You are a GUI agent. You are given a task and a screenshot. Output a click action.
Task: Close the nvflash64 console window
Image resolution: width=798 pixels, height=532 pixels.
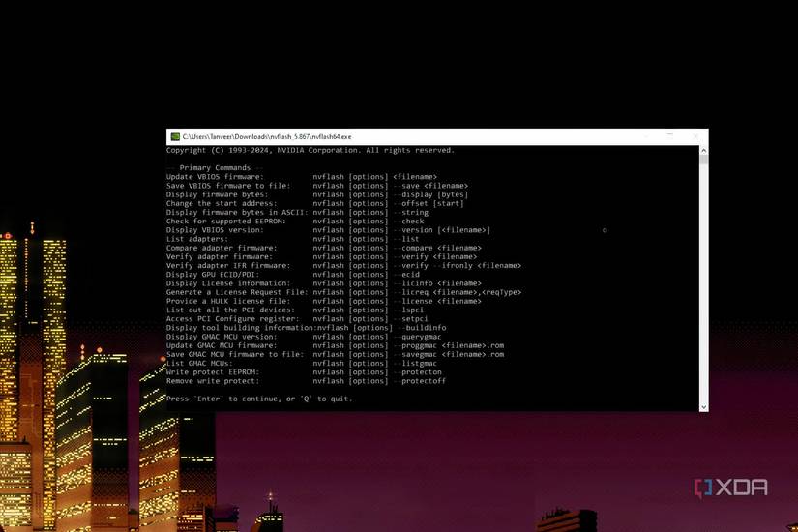coord(695,136)
